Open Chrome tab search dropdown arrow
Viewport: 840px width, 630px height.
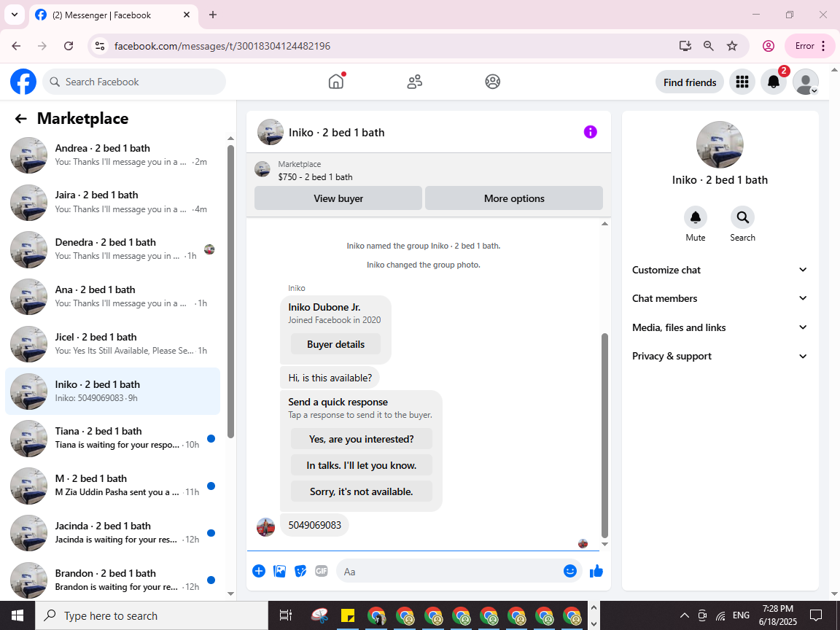pyautogui.click(x=15, y=15)
